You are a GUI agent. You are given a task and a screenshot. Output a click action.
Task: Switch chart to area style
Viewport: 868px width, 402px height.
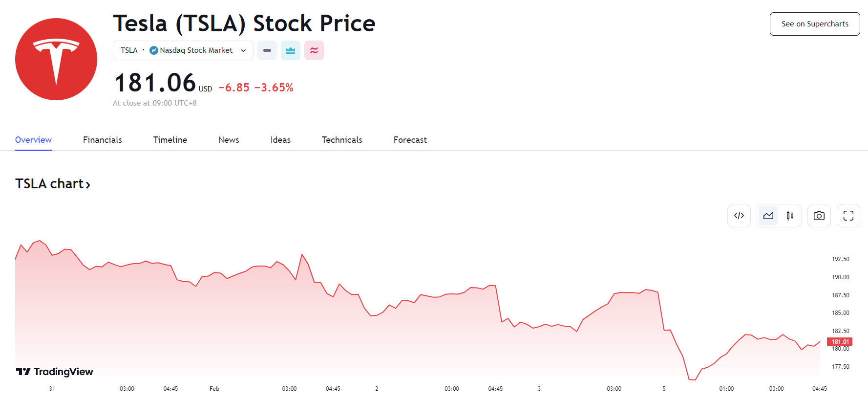coord(768,216)
